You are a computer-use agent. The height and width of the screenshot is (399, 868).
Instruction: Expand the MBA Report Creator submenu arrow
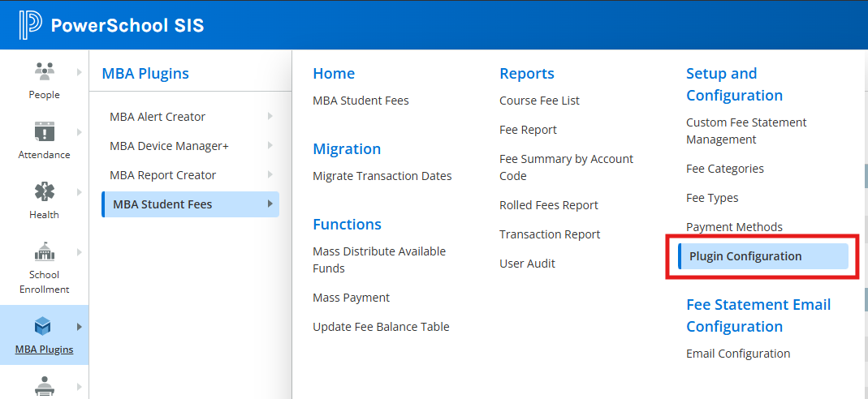(270, 175)
